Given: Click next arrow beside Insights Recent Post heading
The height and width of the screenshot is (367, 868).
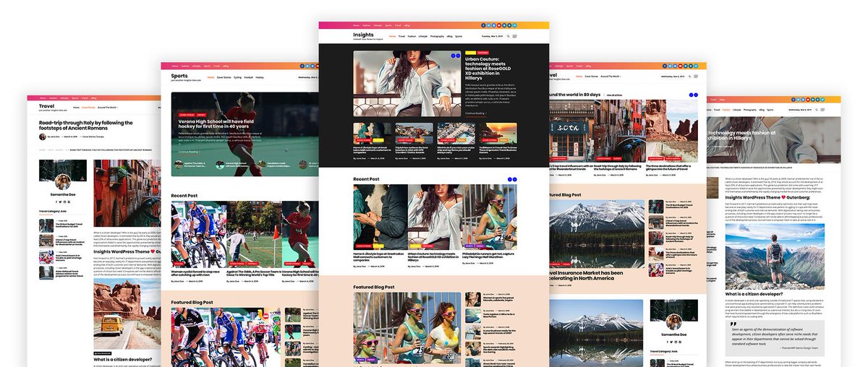Looking at the screenshot, I should pos(515,179).
